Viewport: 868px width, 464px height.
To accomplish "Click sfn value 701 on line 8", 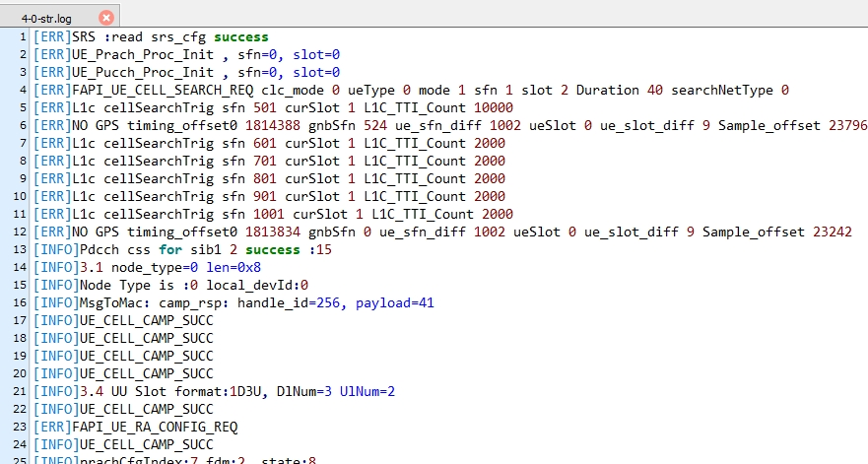I will 265,162.
